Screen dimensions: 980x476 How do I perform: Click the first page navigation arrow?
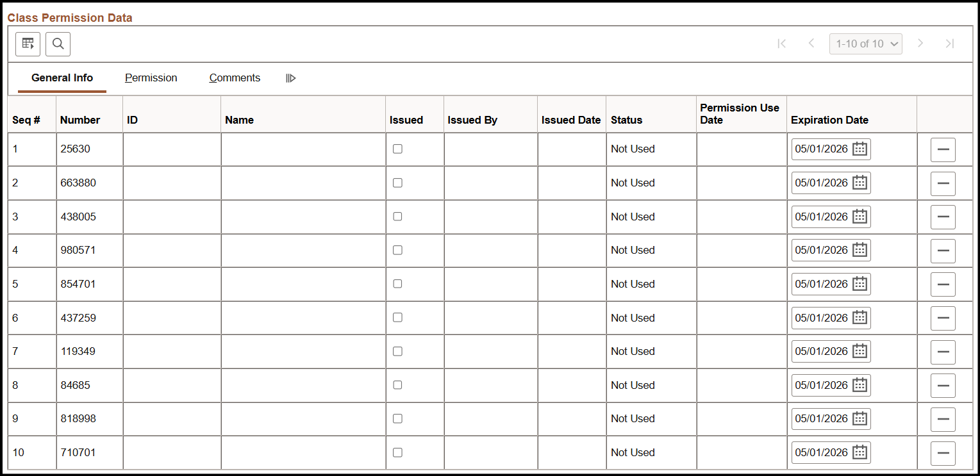[782, 44]
